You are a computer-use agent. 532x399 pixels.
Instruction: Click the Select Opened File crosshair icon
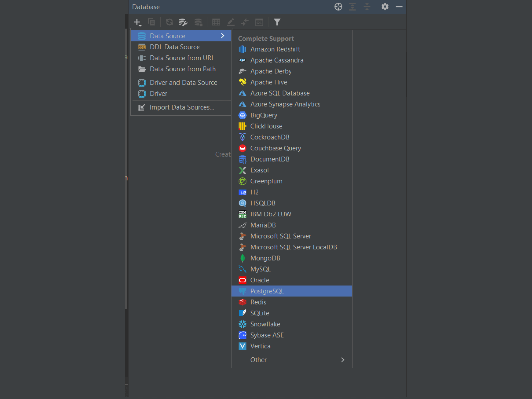[338, 7]
